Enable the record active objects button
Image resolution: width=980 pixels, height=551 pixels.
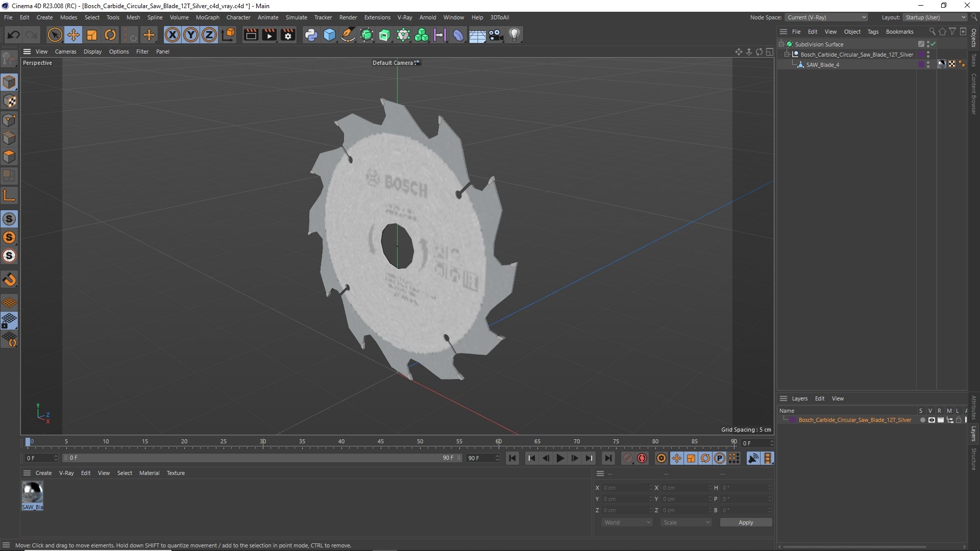point(642,458)
